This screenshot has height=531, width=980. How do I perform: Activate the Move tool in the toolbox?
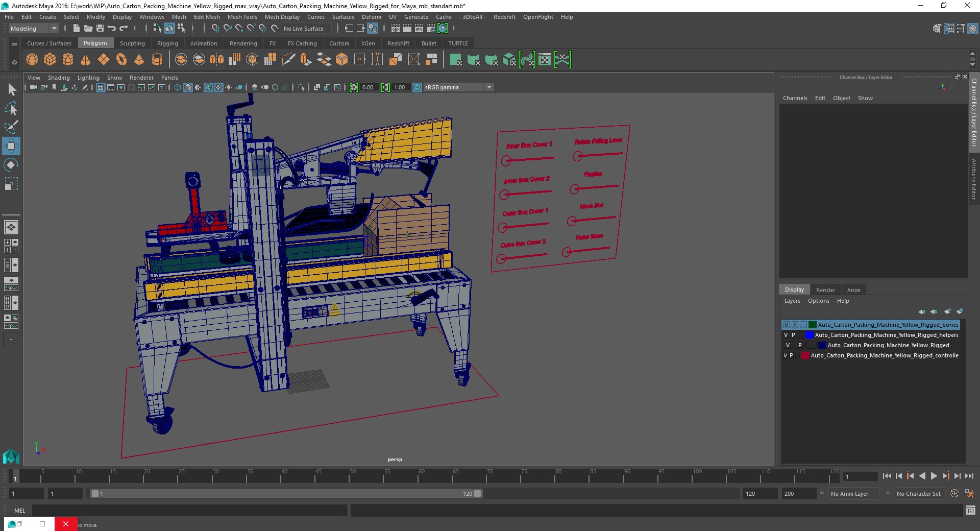pos(11,146)
